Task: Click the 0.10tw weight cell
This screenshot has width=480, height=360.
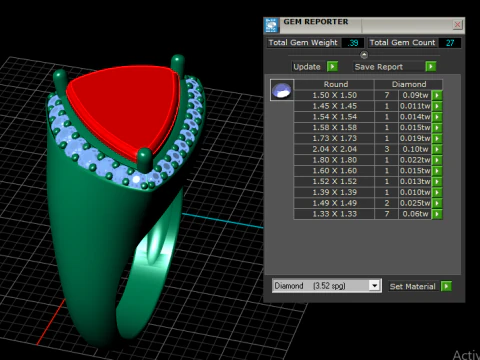Action: coord(415,149)
